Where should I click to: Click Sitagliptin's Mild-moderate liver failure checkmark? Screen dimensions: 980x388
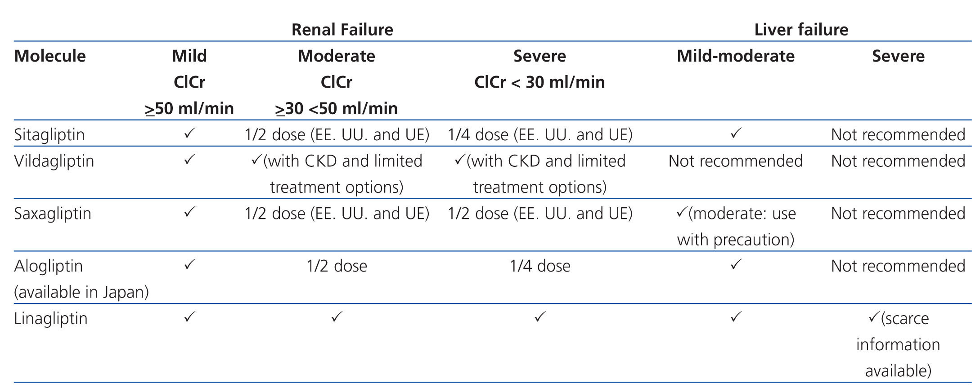pyautogui.click(x=736, y=134)
